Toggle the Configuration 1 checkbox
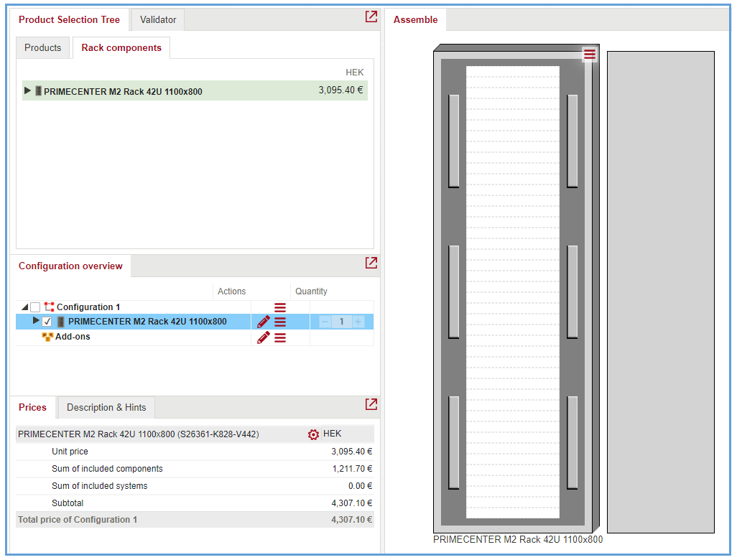Screen dimensions: 737x560 (35, 307)
